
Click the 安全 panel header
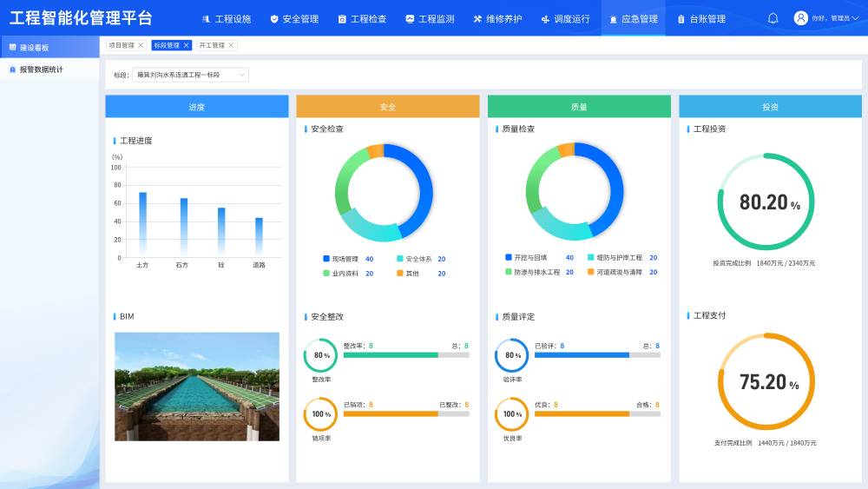pos(388,107)
